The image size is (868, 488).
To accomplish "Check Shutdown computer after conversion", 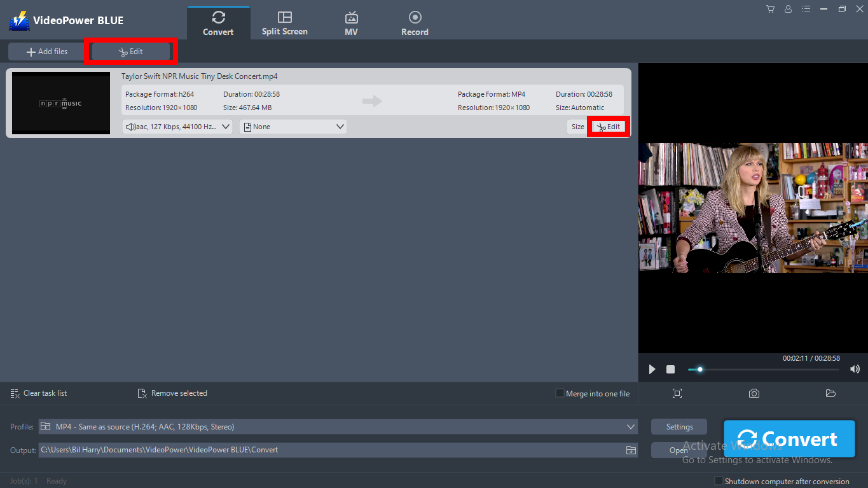I will pos(719,480).
